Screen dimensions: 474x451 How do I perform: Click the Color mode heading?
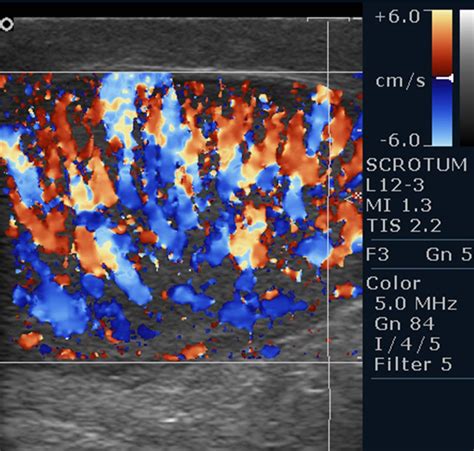click(x=393, y=284)
